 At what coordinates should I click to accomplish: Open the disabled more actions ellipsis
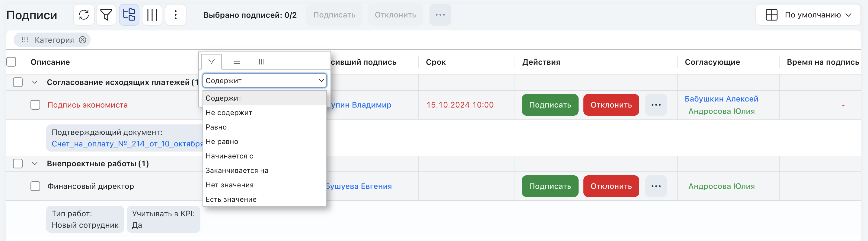(440, 15)
